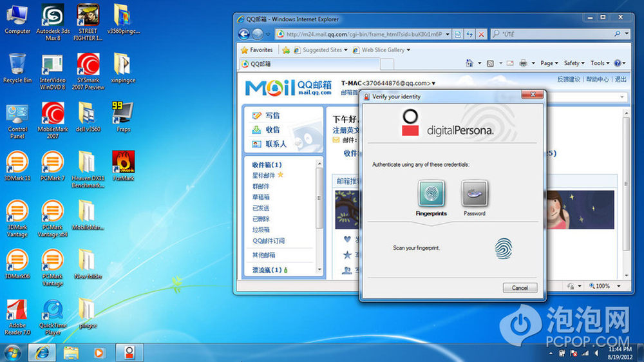The width and height of the screenshot is (644, 362).
Task: Click 退出 logout link in QQ Mail
Action: pos(621,79)
